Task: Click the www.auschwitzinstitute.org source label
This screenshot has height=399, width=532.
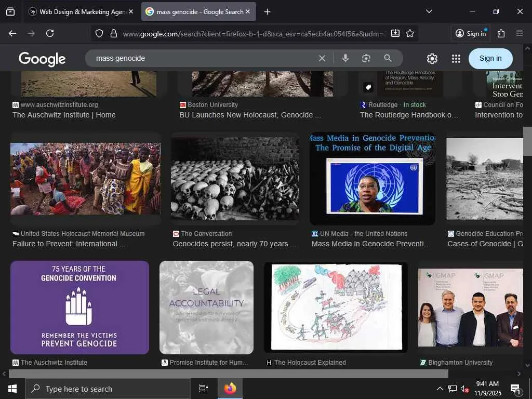Action: (59, 105)
